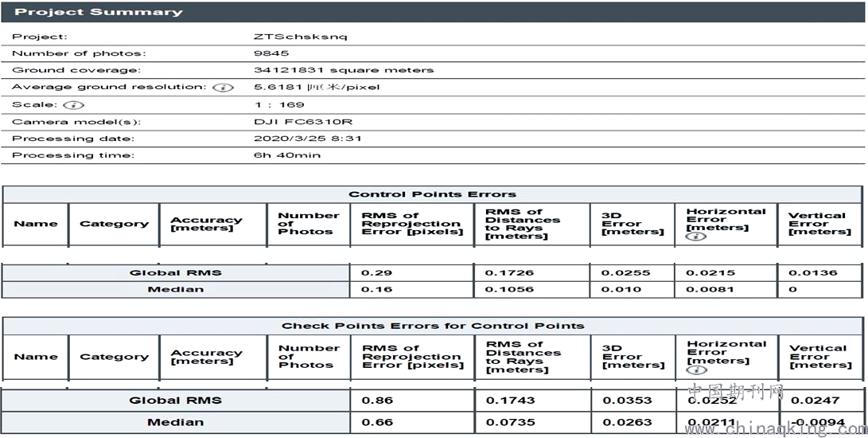Screen dimensions: 868x438
Task: Select the horizontal error value 0.0215
Action: click(x=710, y=273)
